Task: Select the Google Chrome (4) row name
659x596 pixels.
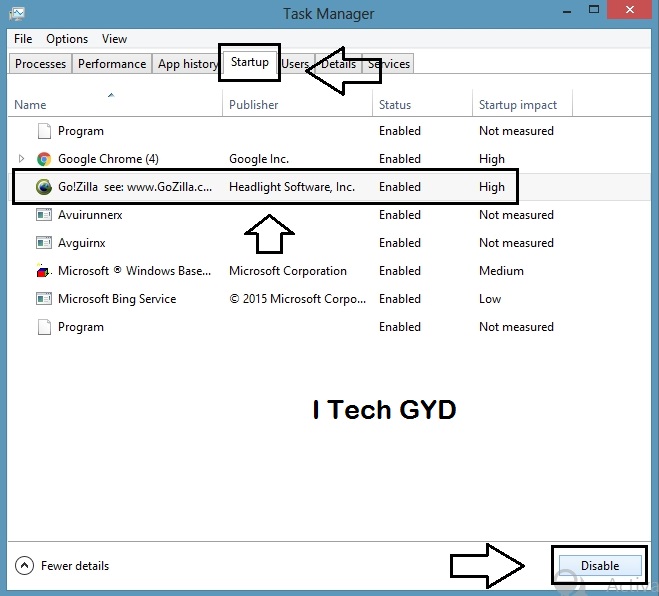Action: pos(108,159)
